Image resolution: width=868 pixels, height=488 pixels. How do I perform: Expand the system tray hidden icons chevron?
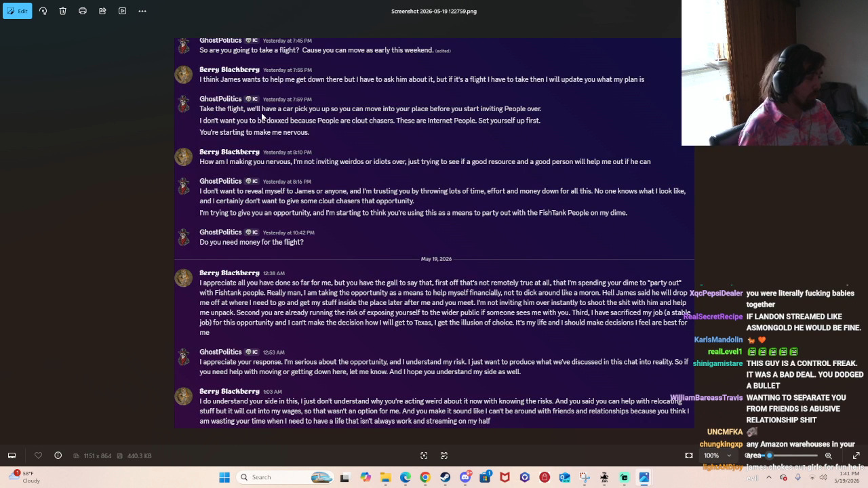click(768, 477)
